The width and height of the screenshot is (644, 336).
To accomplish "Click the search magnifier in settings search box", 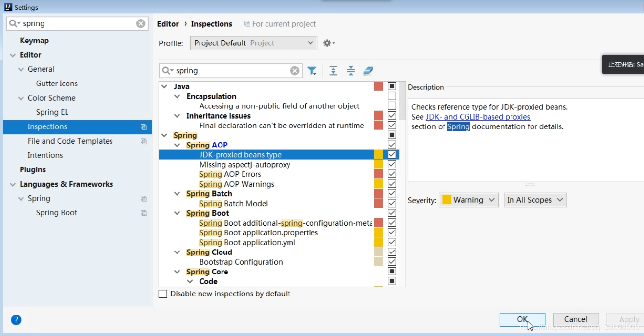I will click(15, 23).
